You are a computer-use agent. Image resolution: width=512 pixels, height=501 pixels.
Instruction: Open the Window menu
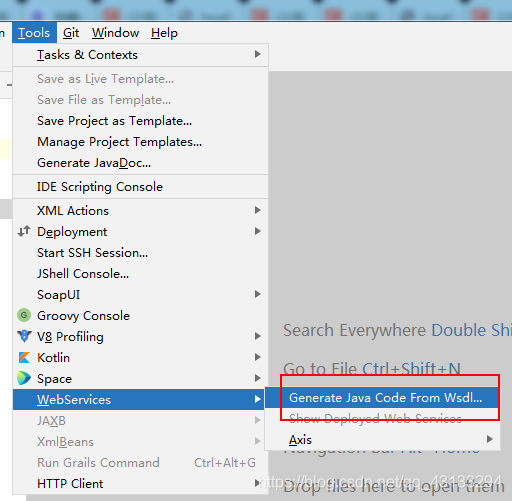[x=115, y=33]
